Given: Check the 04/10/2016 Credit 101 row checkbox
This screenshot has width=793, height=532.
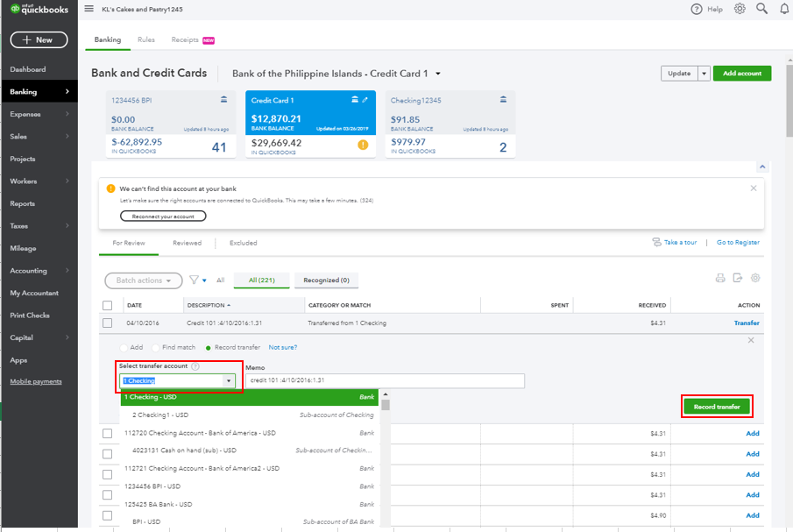Looking at the screenshot, I should tap(107, 323).
